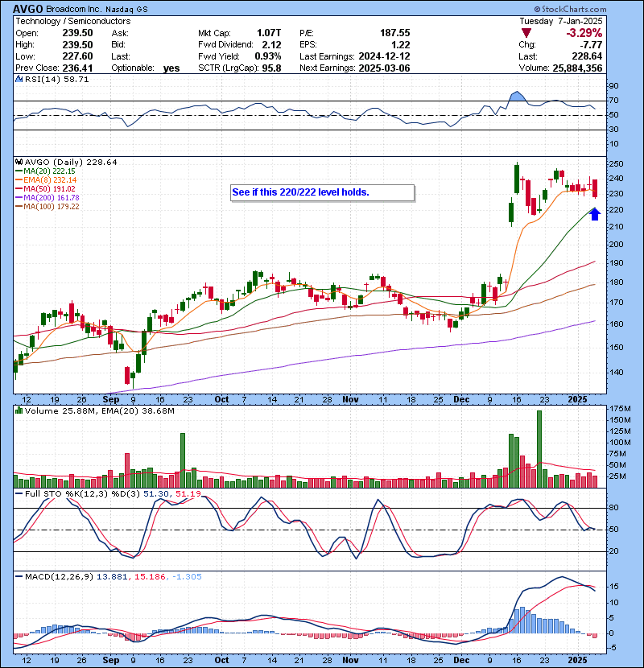Click the Volume value 25,884,356
This screenshot has width=644, height=668.
click(x=577, y=68)
